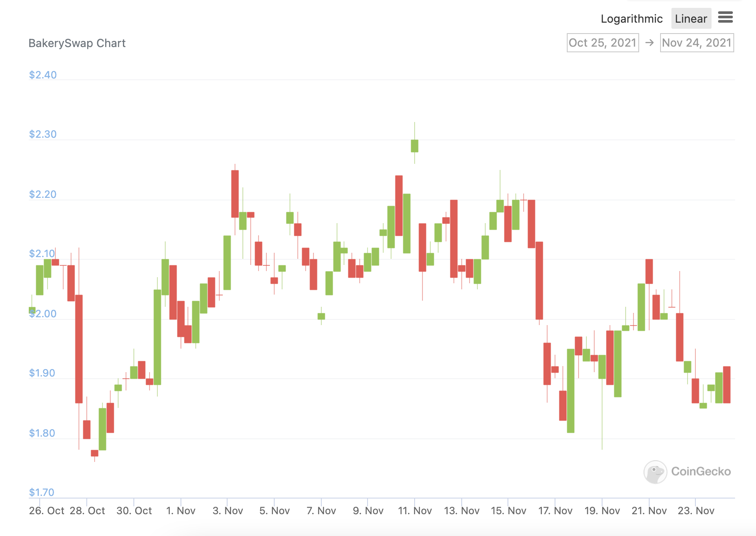
Task: Click the 23. Nov x-axis label
Action: (696, 511)
